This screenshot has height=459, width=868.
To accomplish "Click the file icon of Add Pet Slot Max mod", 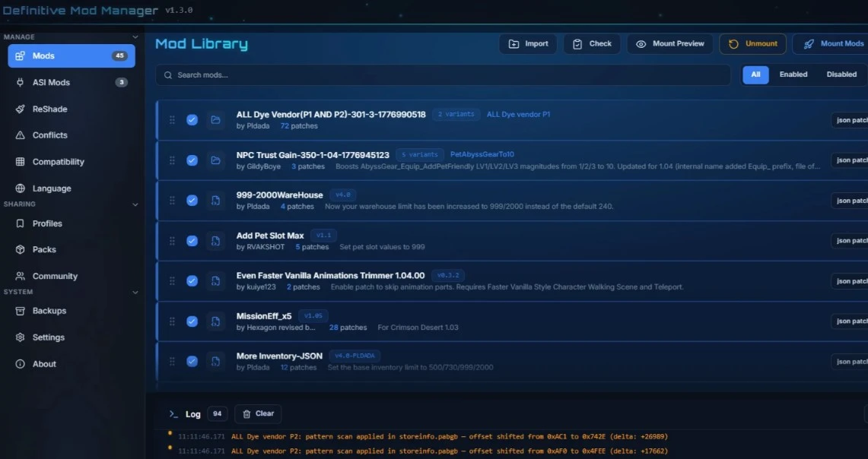I will tap(215, 241).
